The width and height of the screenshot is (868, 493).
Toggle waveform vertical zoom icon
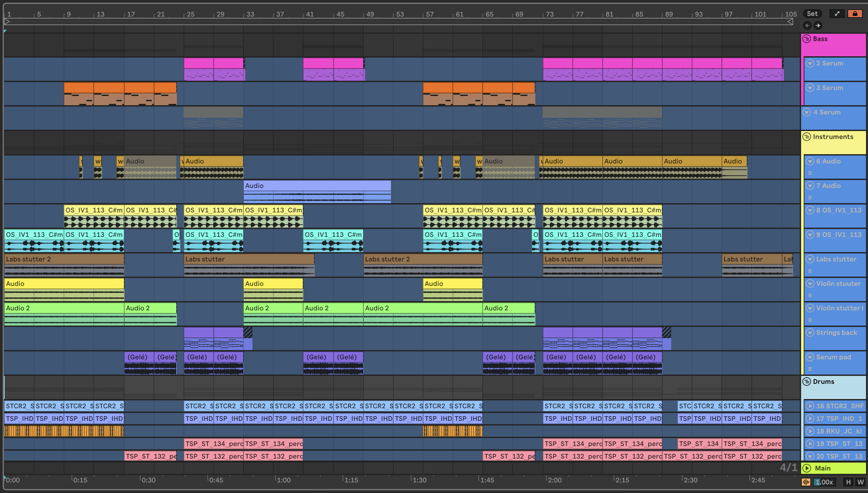point(806,482)
